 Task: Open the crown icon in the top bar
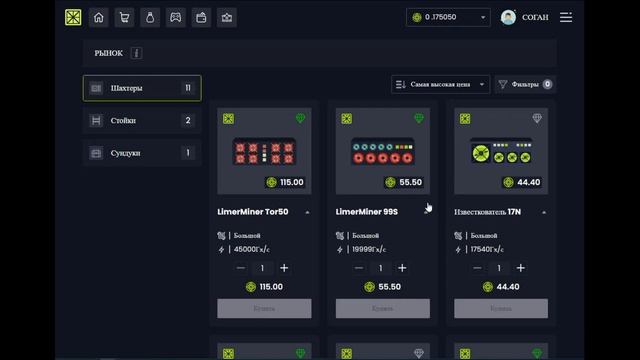227,18
